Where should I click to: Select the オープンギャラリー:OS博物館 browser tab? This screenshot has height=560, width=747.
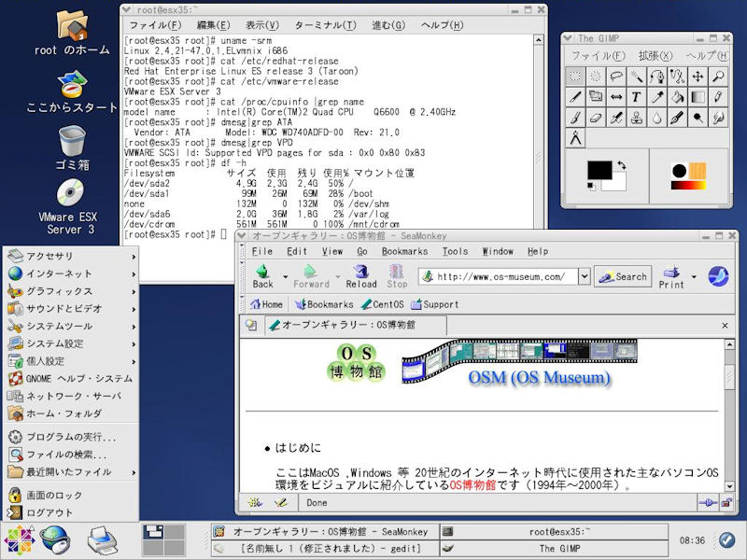click(356, 325)
